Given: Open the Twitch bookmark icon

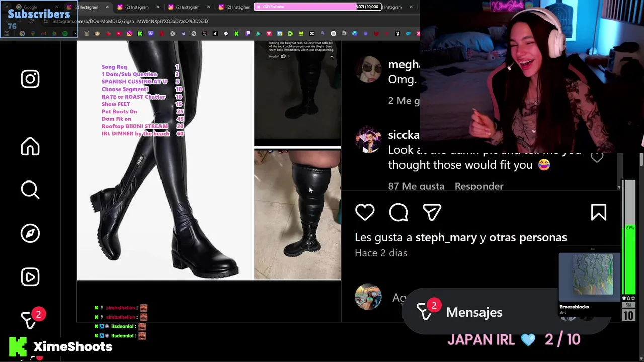Looking at the screenshot, I should [248, 34].
